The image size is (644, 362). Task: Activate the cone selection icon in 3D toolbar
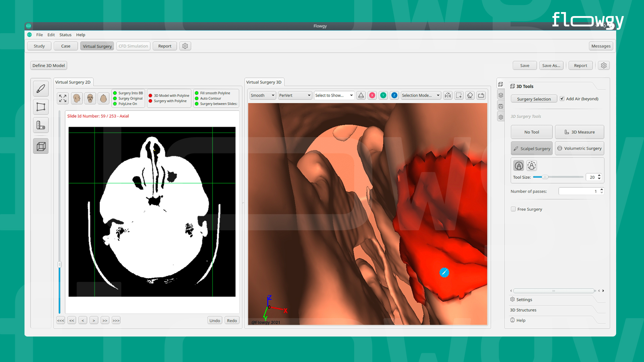coord(361,95)
